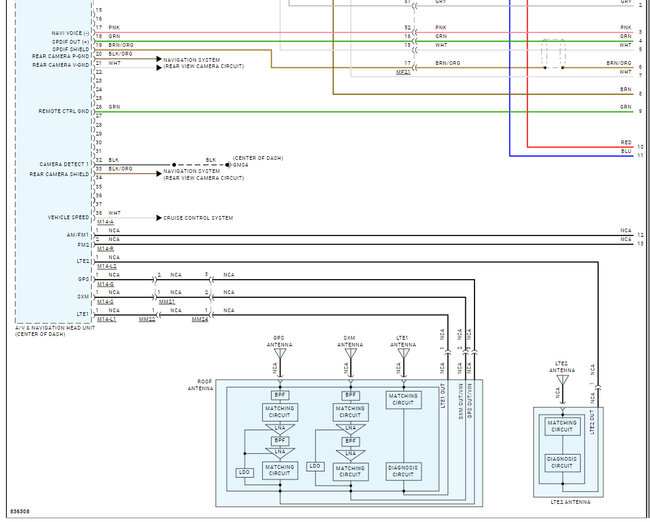Screen dimensions: 650x522
Task: Click connector label M14-G
Action: coord(105,284)
